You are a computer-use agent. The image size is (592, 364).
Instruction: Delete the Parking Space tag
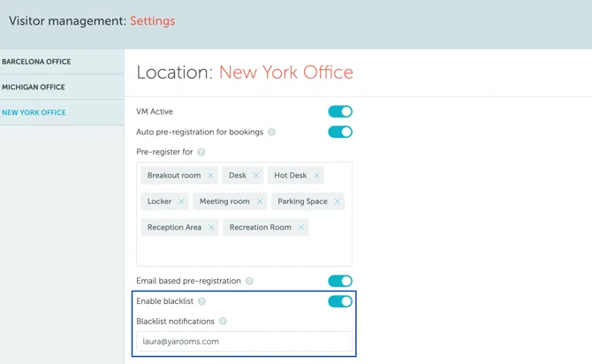338,201
